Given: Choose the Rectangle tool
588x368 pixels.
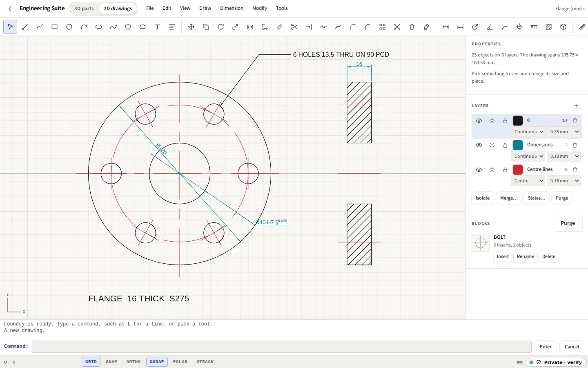Looking at the screenshot, I should point(54,27).
